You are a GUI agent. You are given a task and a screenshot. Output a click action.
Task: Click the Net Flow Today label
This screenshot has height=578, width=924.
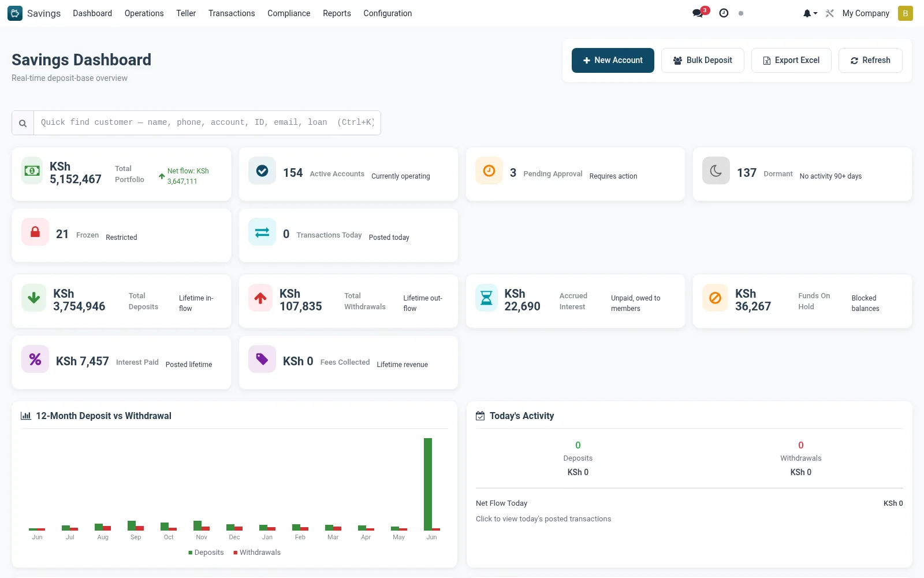pyautogui.click(x=501, y=503)
